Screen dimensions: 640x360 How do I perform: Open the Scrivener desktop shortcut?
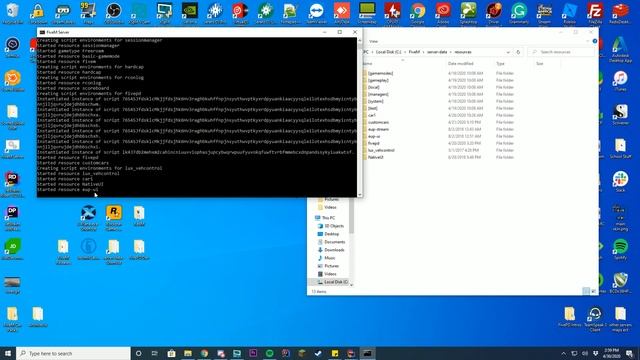[620, 114]
